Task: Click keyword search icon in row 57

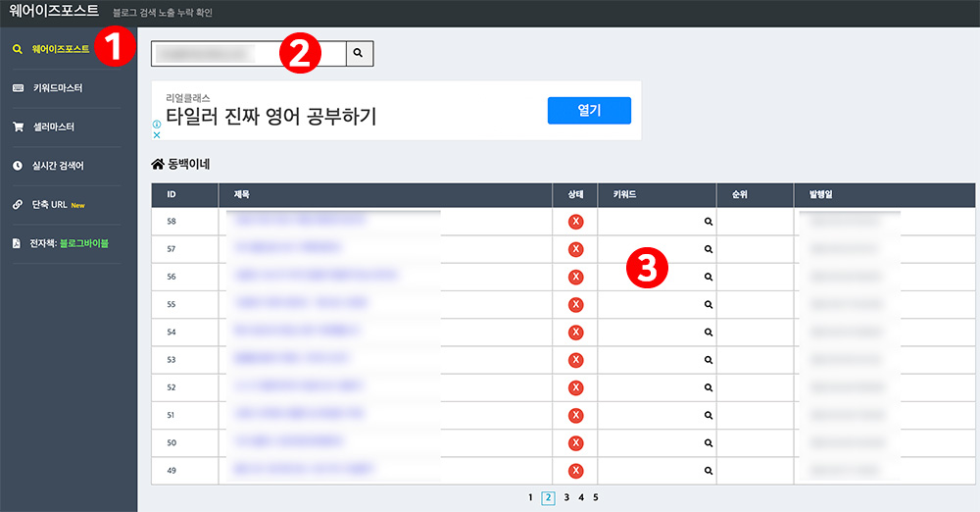Action: [x=709, y=249]
